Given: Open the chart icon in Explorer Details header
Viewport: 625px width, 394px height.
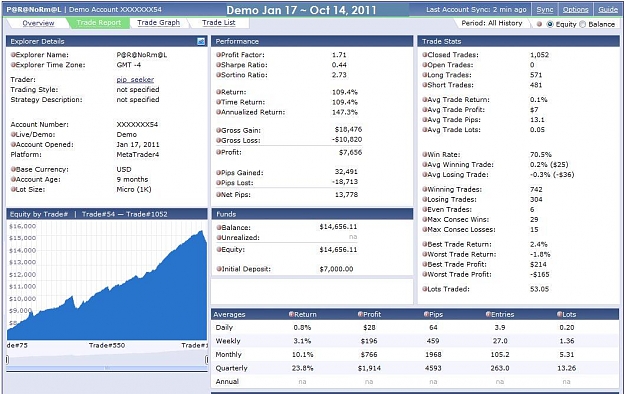Looking at the screenshot, I should pyautogui.click(x=201, y=41).
